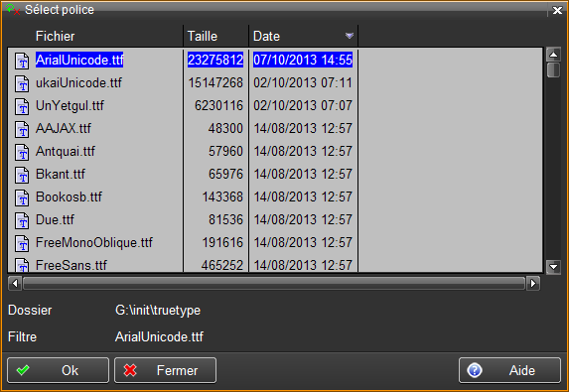Image resolution: width=569 pixels, height=392 pixels.
Task: Click the horizontal scrollbar track
Action: (274, 283)
